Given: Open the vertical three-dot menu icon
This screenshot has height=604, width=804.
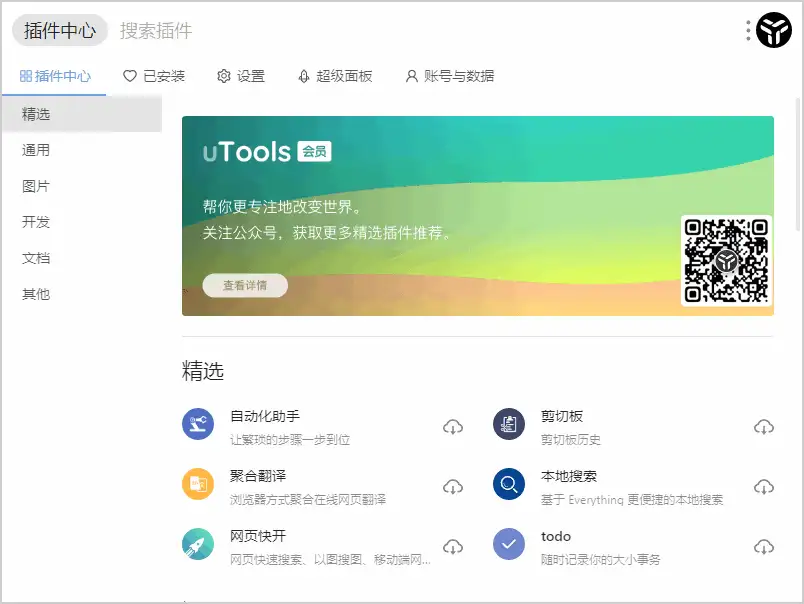Looking at the screenshot, I should point(746,30).
